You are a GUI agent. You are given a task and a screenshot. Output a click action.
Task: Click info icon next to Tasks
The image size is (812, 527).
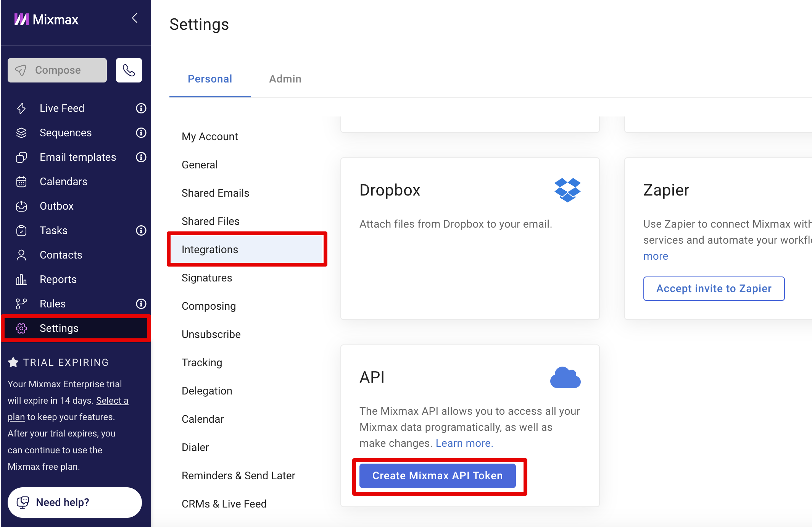click(141, 231)
